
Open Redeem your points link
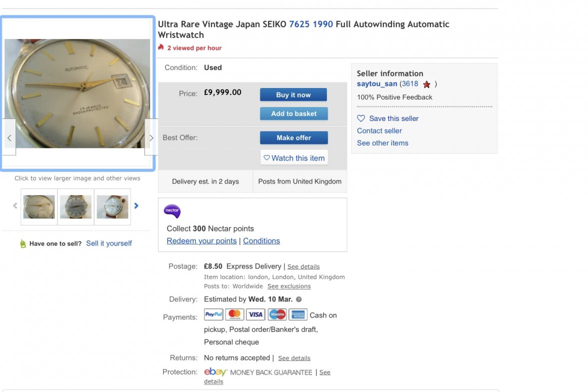(x=201, y=241)
